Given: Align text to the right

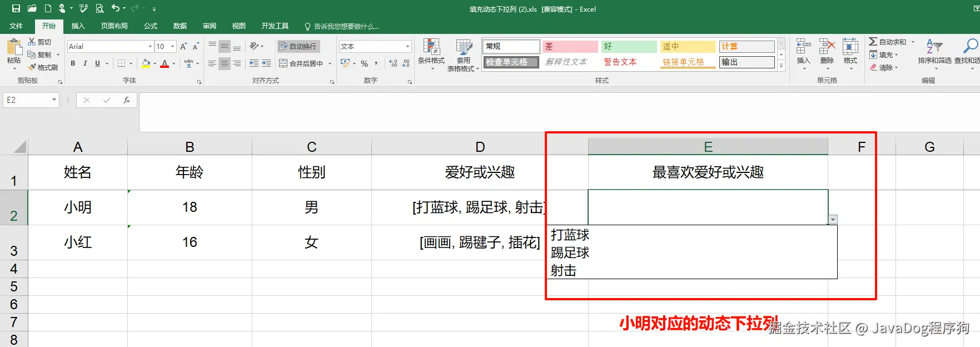Looking at the screenshot, I should click(x=237, y=64).
